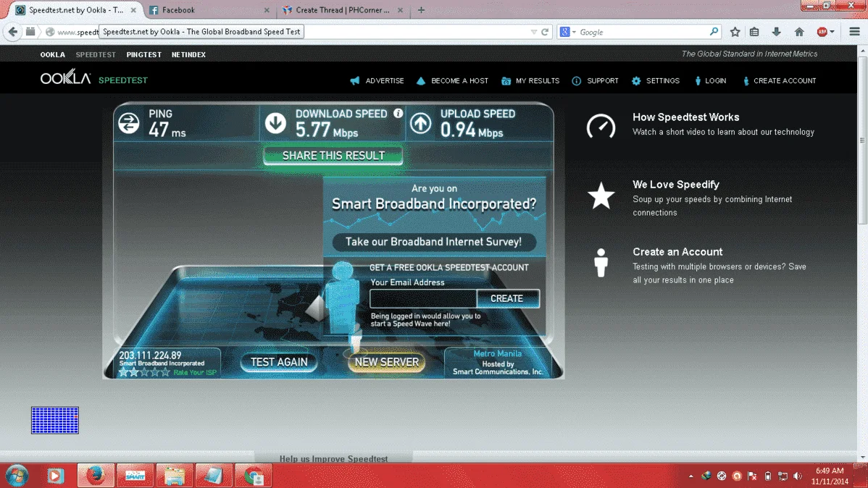Open the NETINDEX top menu link
Viewport: 868px width, 488px height.
(189, 55)
